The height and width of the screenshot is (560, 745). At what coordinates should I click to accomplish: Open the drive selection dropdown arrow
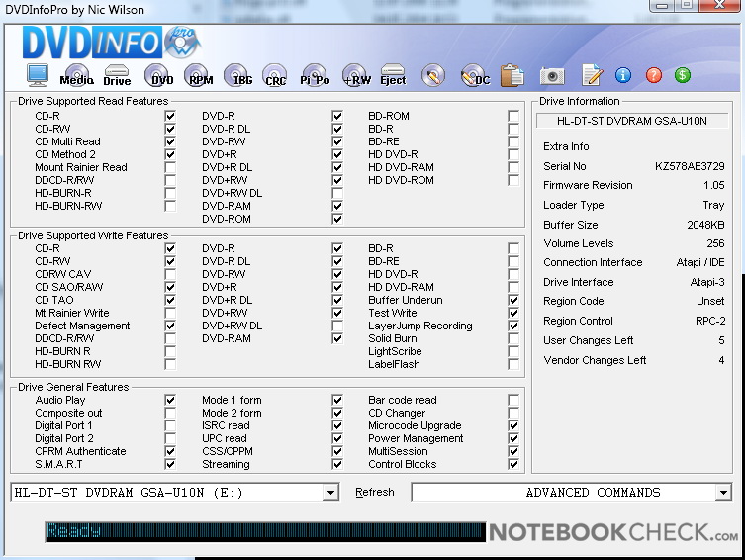[330, 493]
